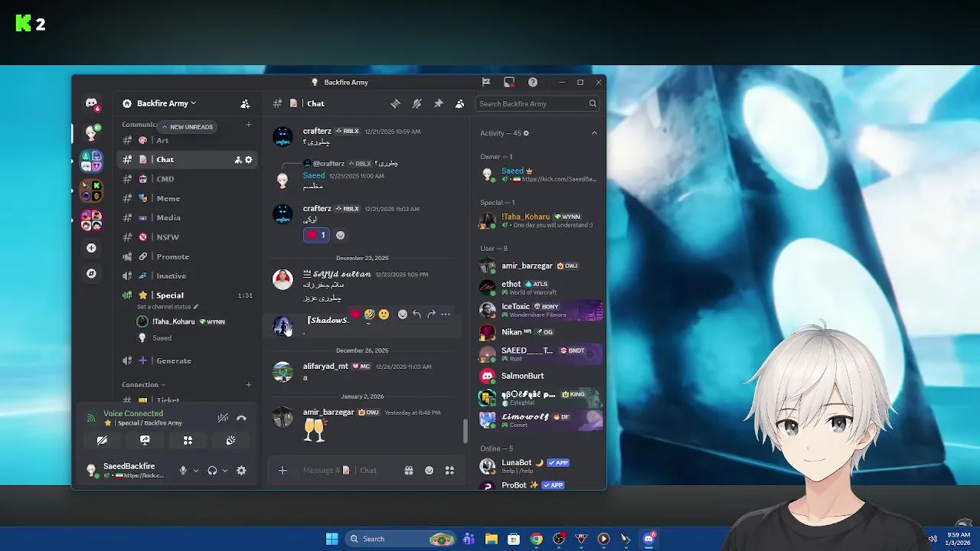Open the NSFW channel
The image size is (980, 551).
pyautogui.click(x=188, y=237)
